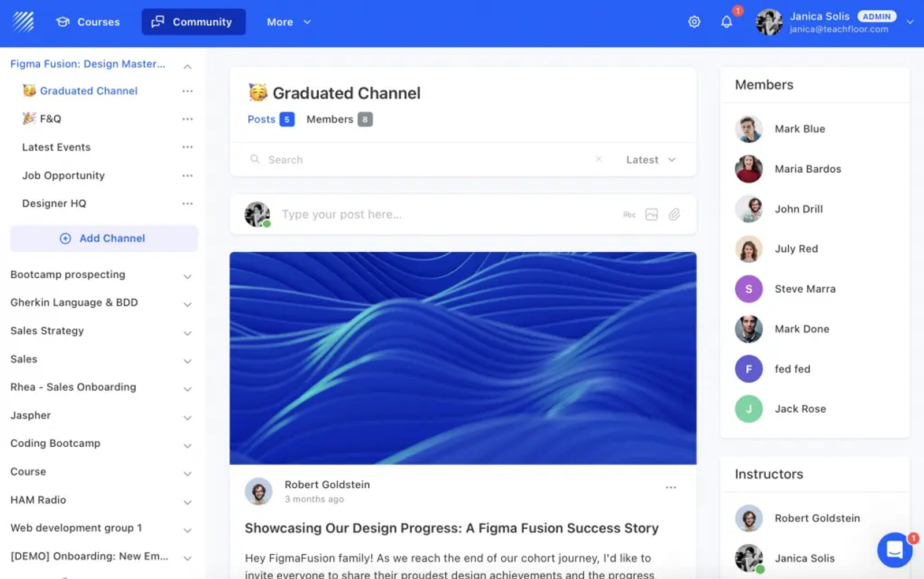Open the More menu

(289, 22)
